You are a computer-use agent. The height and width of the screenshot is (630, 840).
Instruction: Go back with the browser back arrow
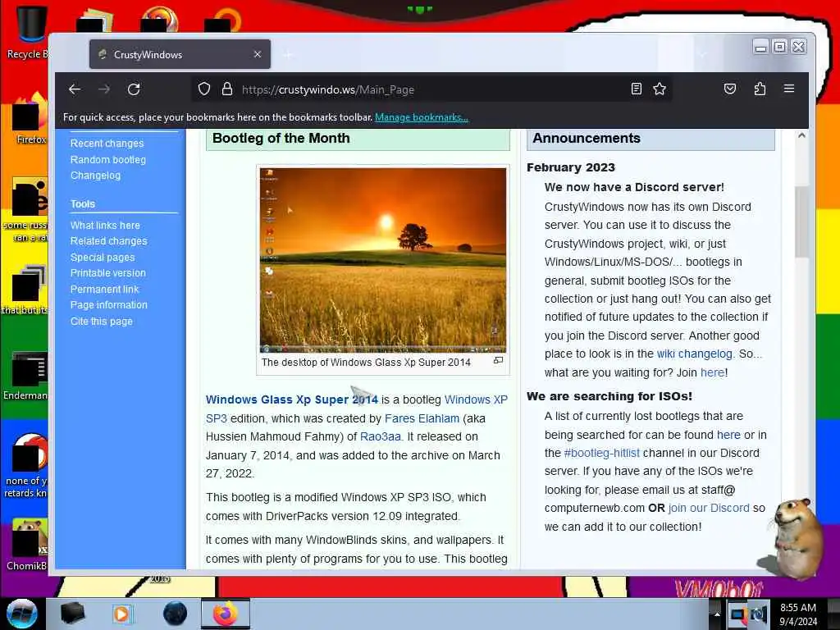click(x=75, y=89)
